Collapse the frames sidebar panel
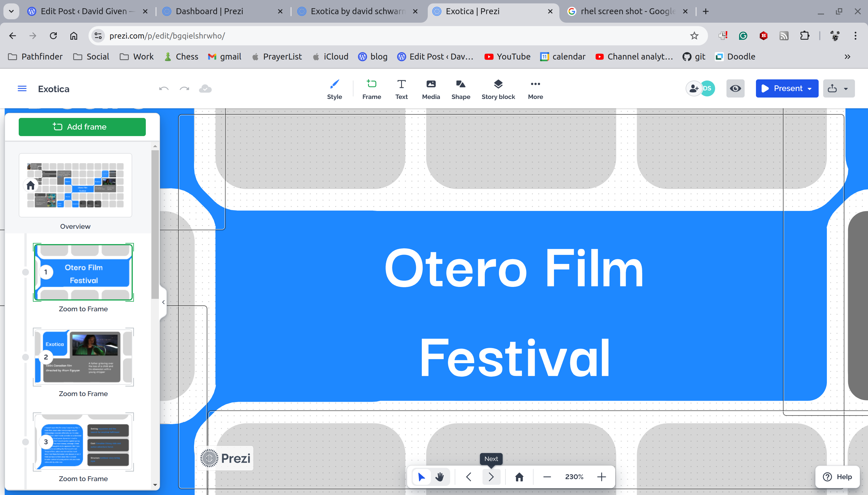The width and height of the screenshot is (868, 495). 163,302
